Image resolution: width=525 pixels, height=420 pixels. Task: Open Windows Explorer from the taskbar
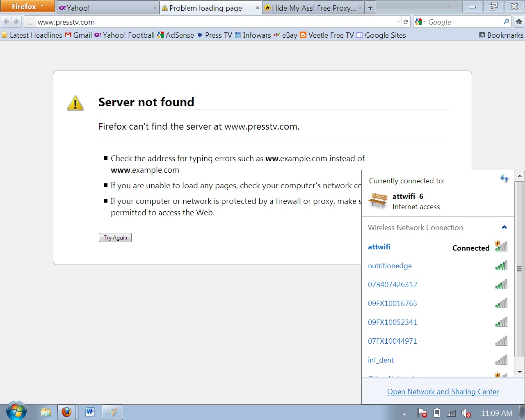coord(46,412)
